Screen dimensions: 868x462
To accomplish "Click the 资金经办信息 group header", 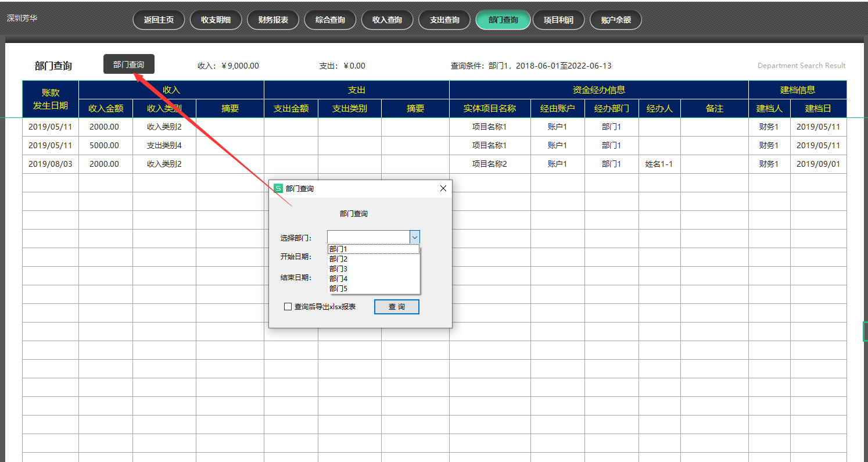I will 599,90.
